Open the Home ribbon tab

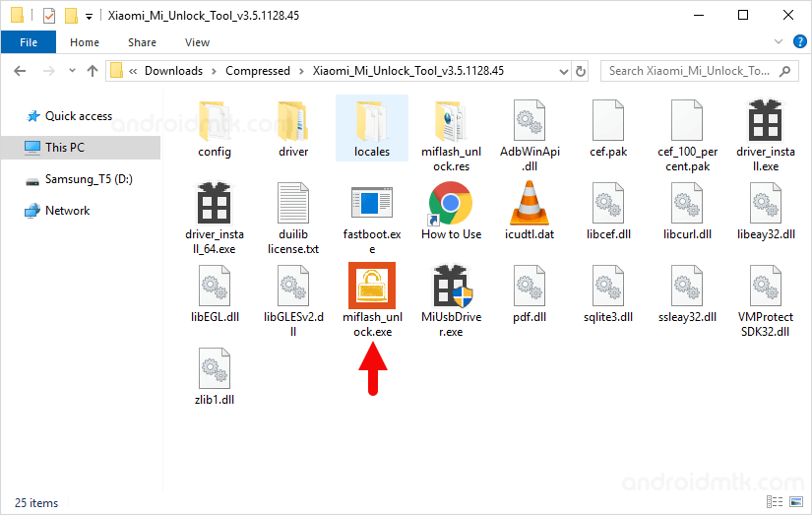[x=85, y=42]
